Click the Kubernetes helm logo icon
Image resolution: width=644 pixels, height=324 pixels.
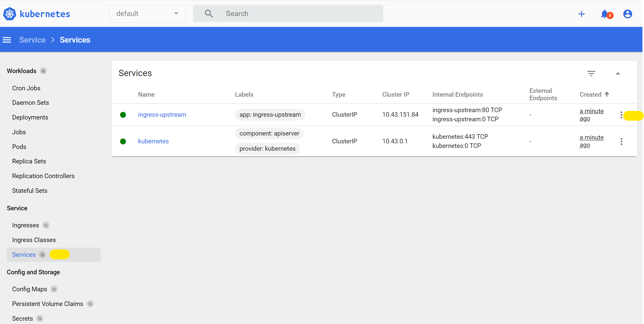pos(10,14)
